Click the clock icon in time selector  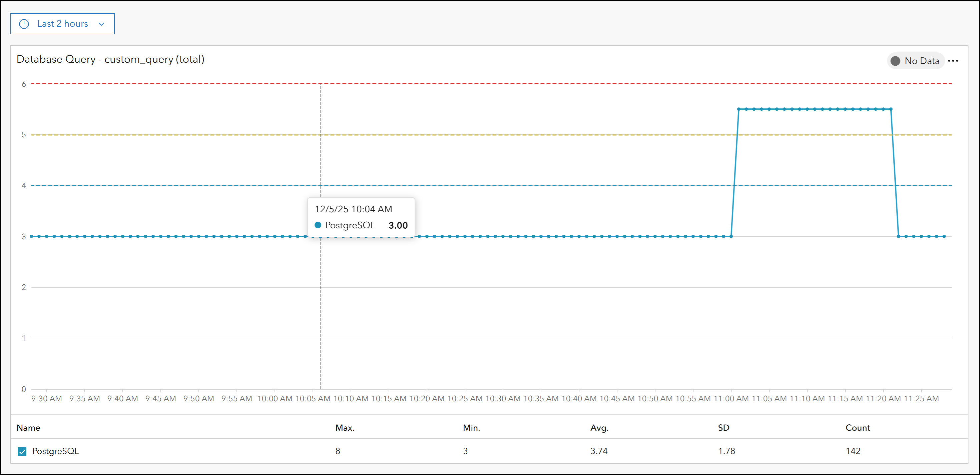tap(24, 24)
